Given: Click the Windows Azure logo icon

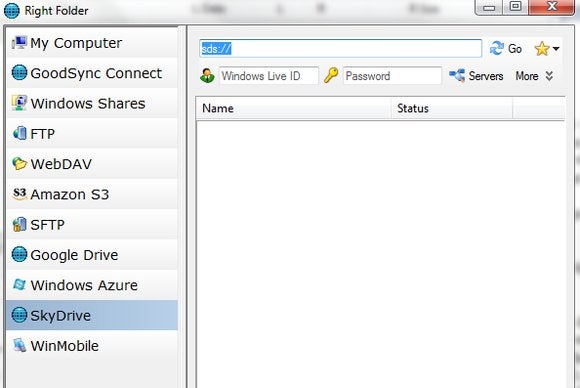Looking at the screenshot, I should tap(19, 285).
